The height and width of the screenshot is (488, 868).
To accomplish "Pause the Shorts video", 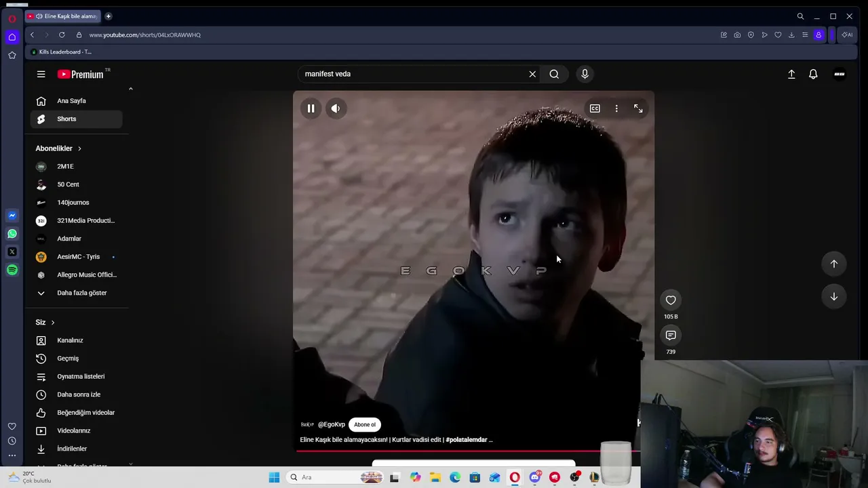I will click(311, 108).
